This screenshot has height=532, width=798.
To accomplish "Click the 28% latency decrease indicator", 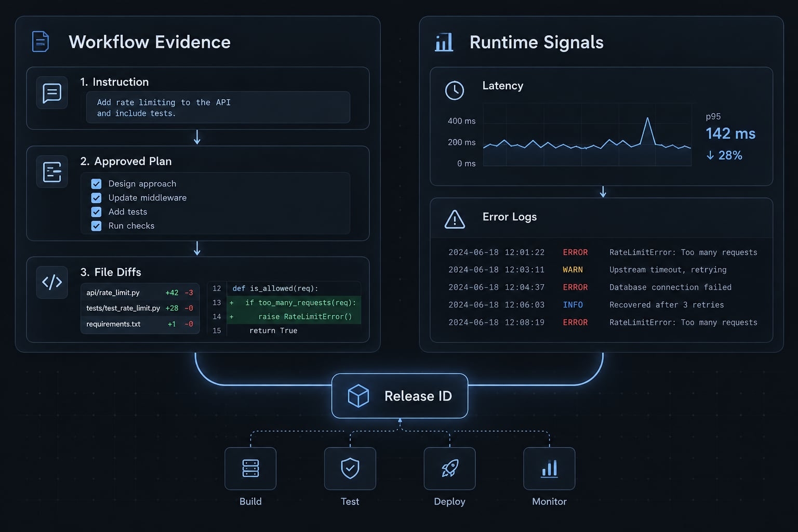I will pos(724,155).
